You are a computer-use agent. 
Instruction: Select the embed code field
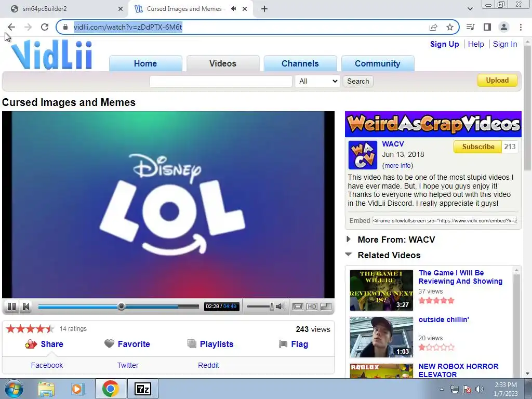coord(445,220)
